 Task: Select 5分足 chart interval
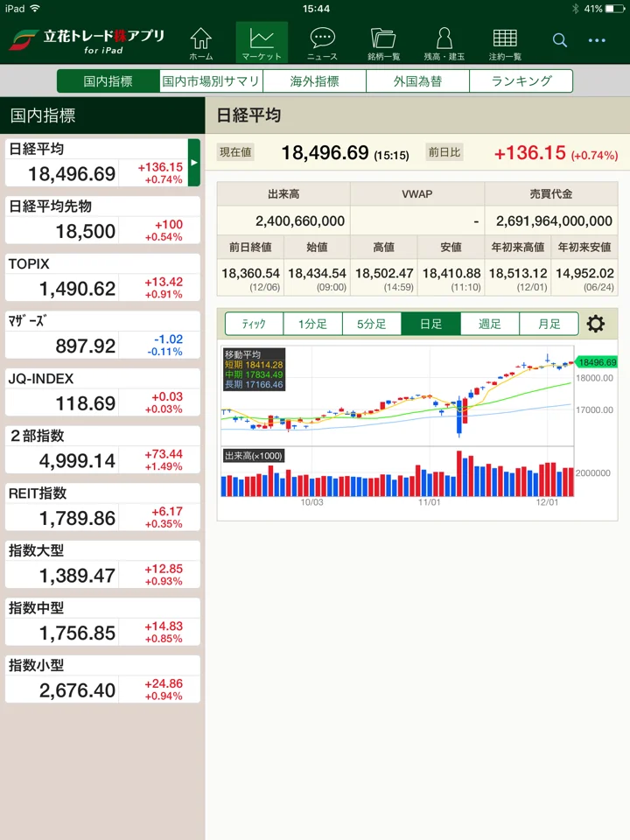pos(372,324)
